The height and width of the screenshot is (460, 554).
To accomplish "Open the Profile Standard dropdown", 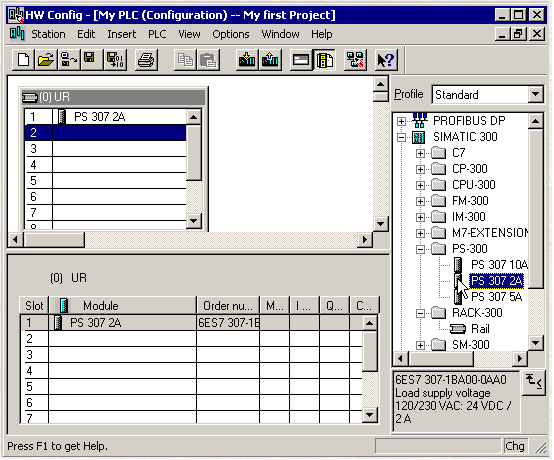I will click(x=536, y=94).
